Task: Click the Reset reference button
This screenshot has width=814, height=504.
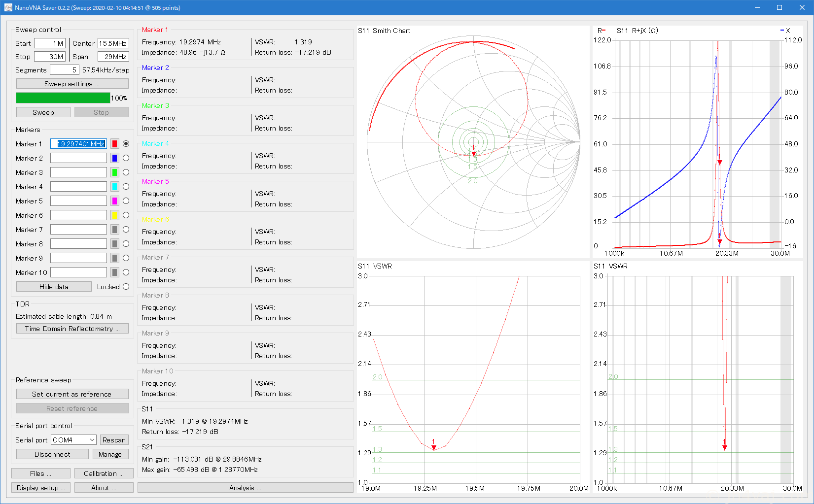Action: coord(72,408)
